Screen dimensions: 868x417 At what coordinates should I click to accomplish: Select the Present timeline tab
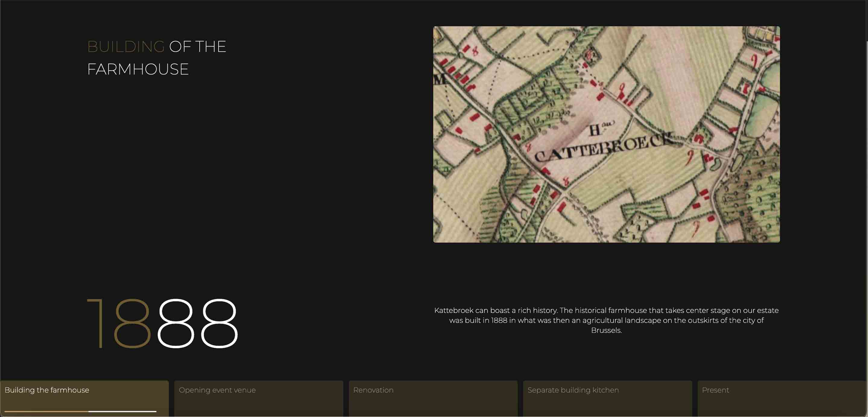pos(782,399)
